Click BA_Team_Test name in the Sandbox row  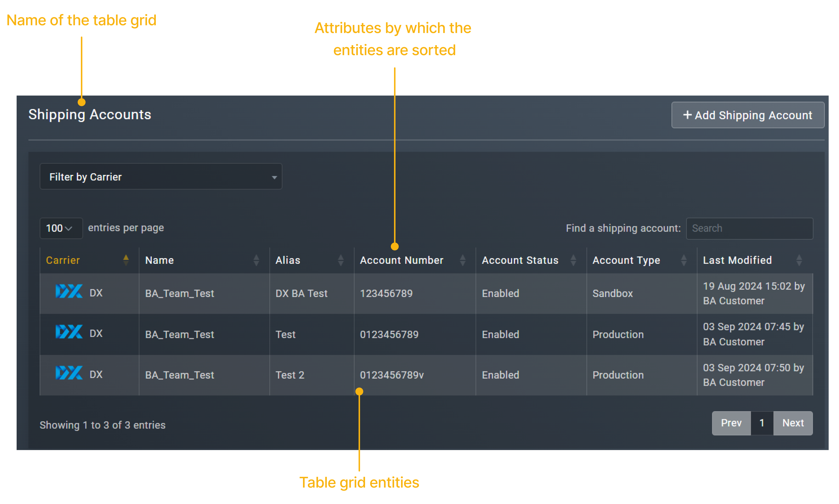point(179,294)
